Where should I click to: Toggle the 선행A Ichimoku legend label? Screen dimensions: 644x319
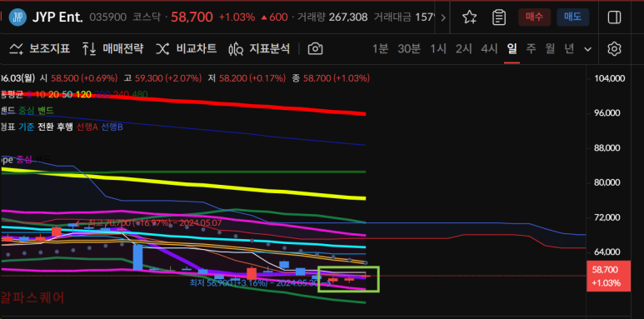click(x=87, y=127)
